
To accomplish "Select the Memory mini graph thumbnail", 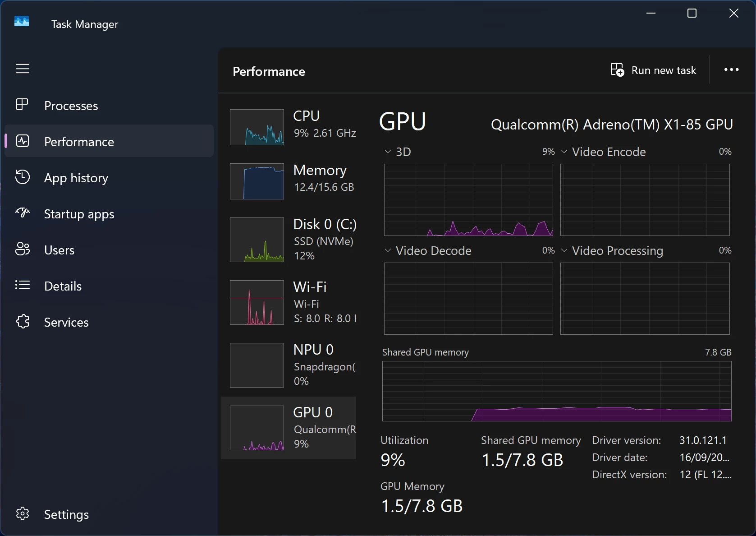I will (x=257, y=181).
